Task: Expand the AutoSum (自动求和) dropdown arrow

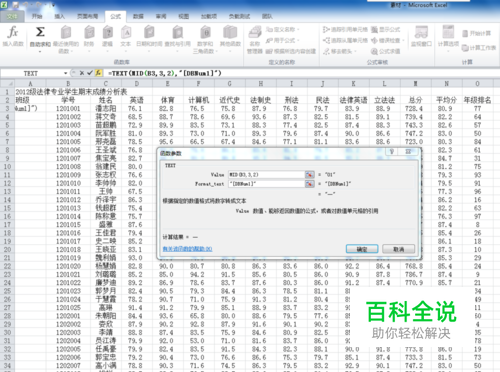Action: pos(40,52)
